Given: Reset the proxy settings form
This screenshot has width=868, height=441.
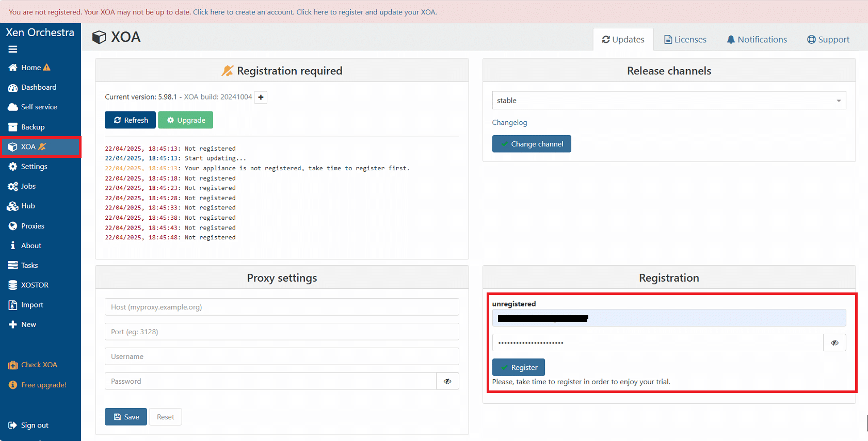Looking at the screenshot, I should pos(166,417).
